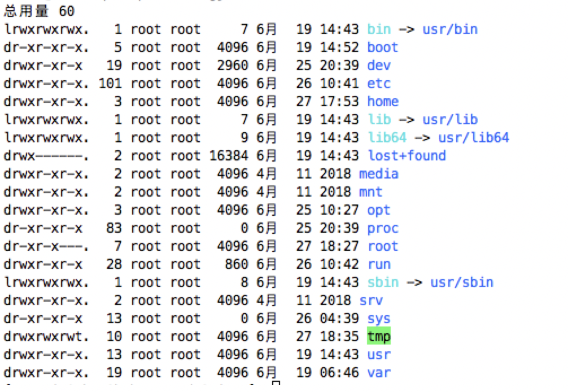568x392 pixels.
Task: Click the link count "101"
Action: [110, 84]
